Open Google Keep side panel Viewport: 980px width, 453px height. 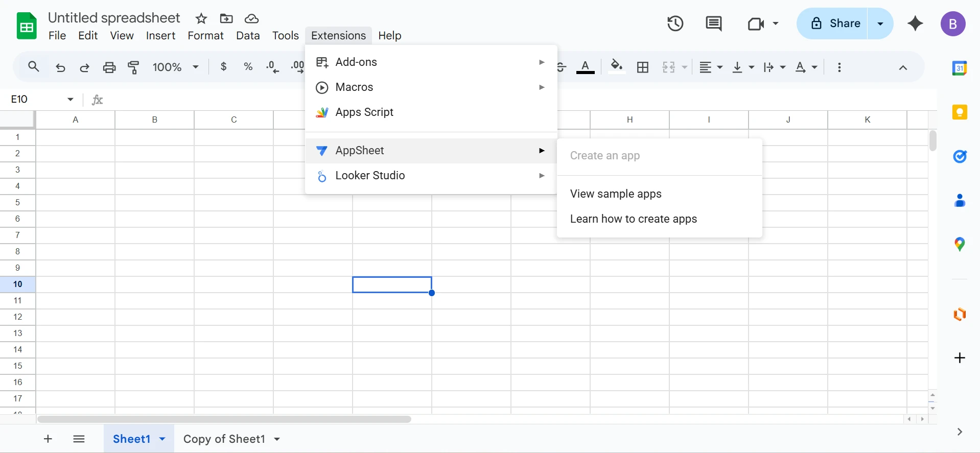point(960,112)
